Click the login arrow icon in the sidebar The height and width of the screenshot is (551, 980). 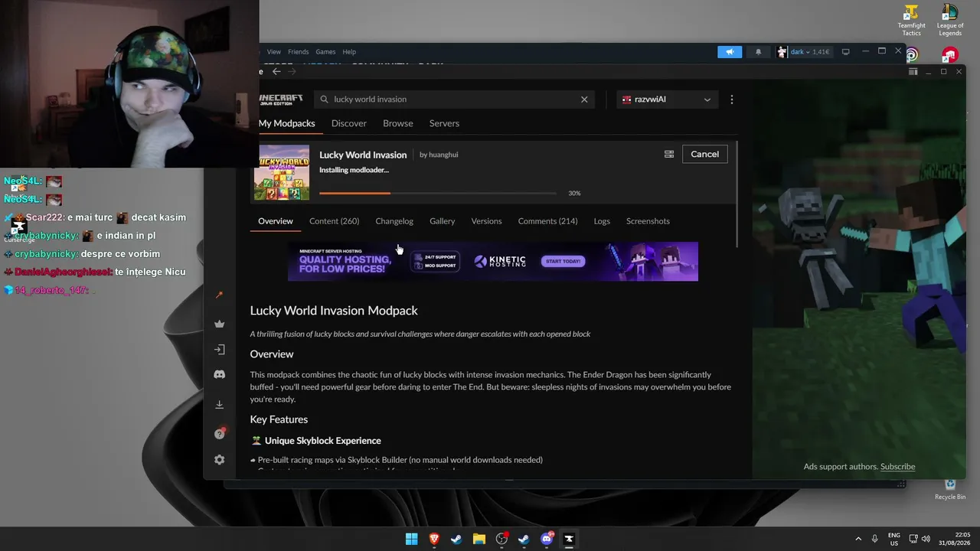point(220,350)
